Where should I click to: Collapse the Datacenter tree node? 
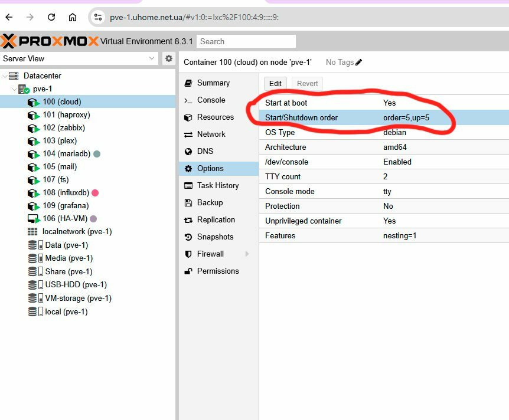coord(5,76)
